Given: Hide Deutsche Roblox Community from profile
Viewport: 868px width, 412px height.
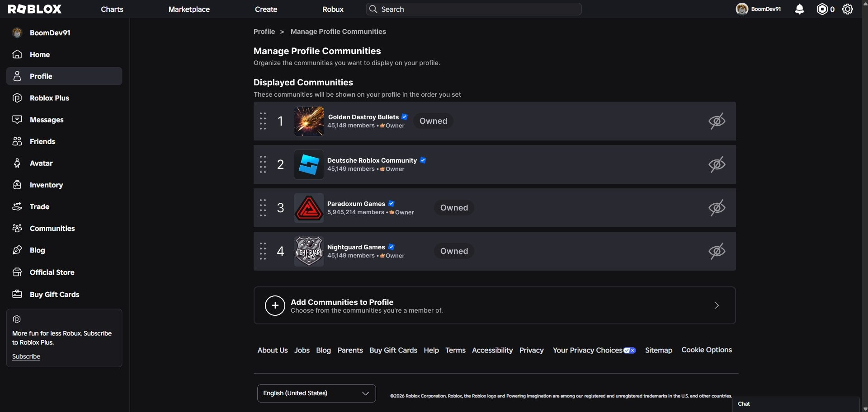Looking at the screenshot, I should (717, 164).
